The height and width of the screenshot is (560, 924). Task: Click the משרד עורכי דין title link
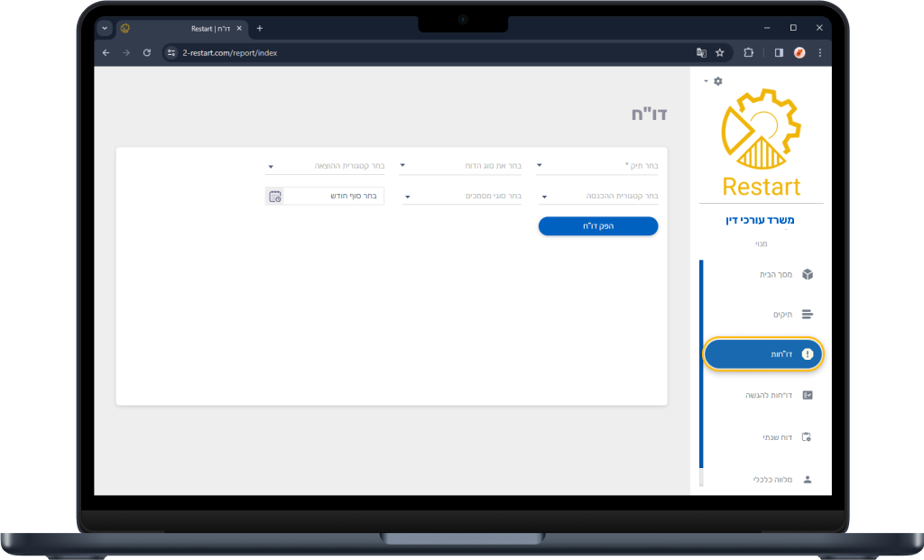pyautogui.click(x=760, y=220)
